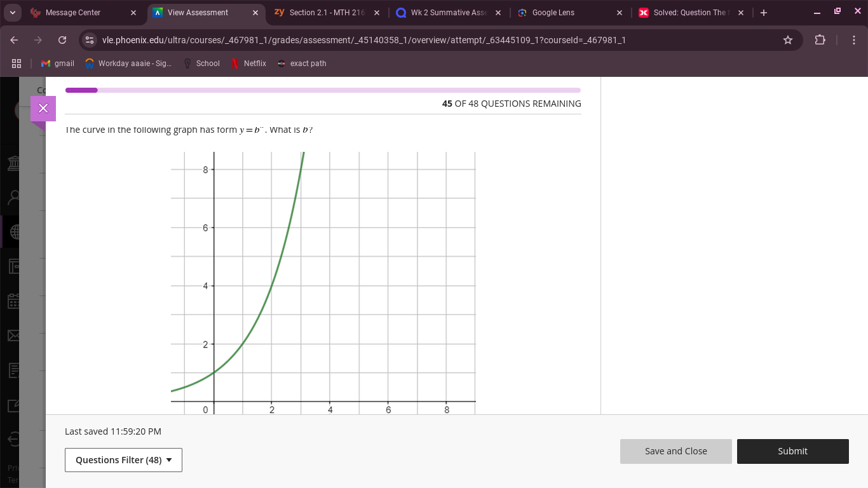Click the assessment progress bar
The image size is (868, 488).
pyautogui.click(x=323, y=90)
